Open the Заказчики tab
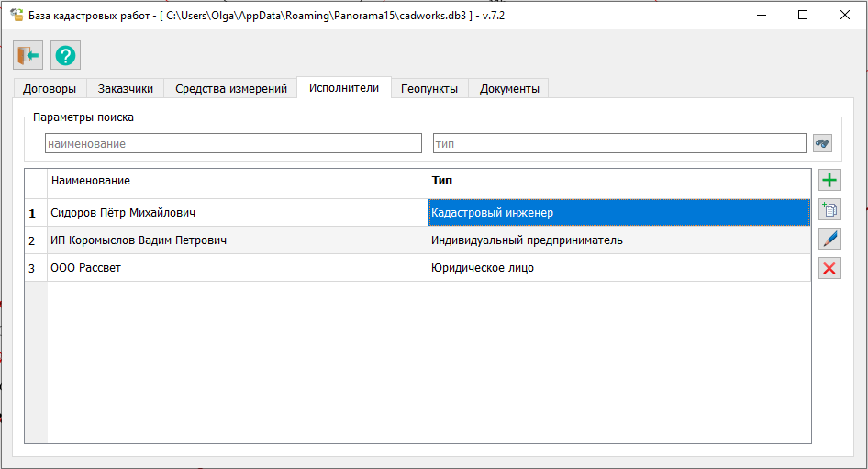Screen dimensions: 868x469 click(x=126, y=89)
